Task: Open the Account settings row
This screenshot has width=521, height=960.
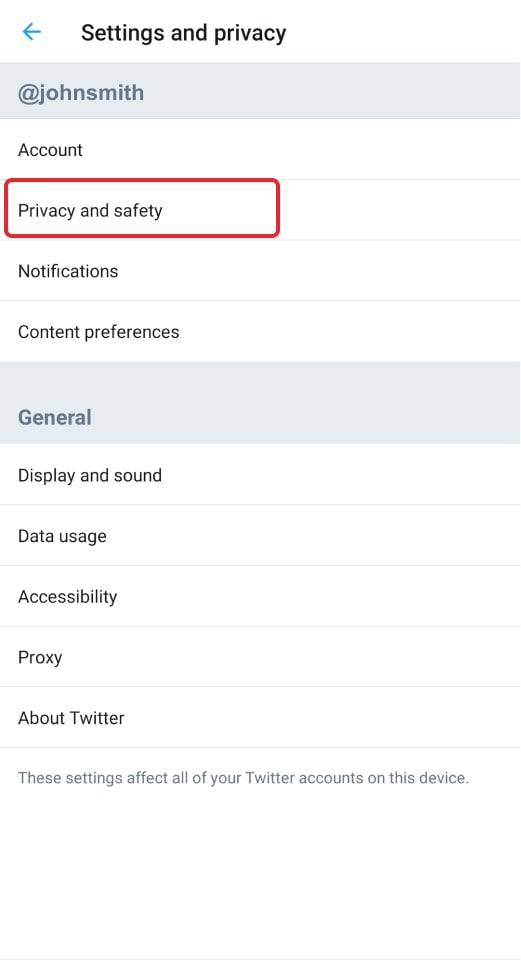Action: tap(260, 149)
